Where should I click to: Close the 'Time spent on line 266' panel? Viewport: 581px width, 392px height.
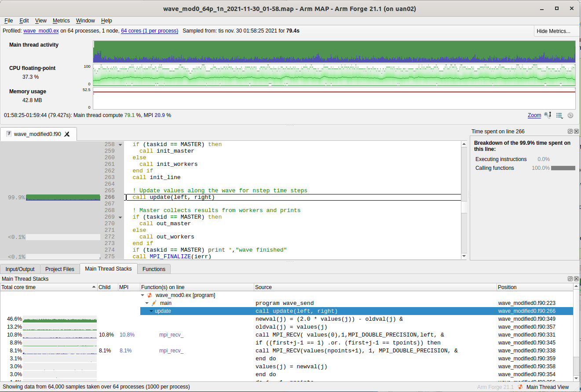pyautogui.click(x=576, y=132)
